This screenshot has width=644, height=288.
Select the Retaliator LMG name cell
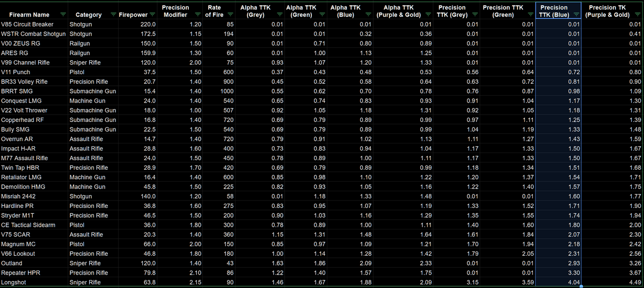click(34, 177)
